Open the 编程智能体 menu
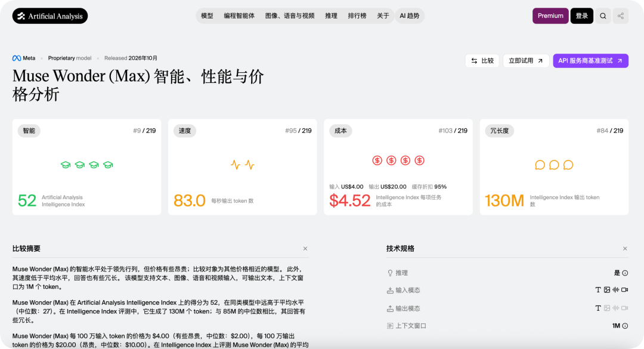Screen dimensions: 644x349 (x=239, y=16)
